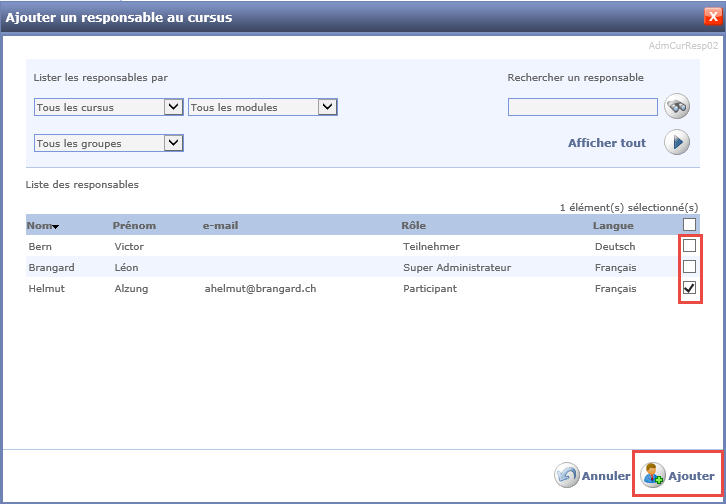Click the Afficher tout link
This screenshot has height=504, width=726.
pyautogui.click(x=607, y=143)
